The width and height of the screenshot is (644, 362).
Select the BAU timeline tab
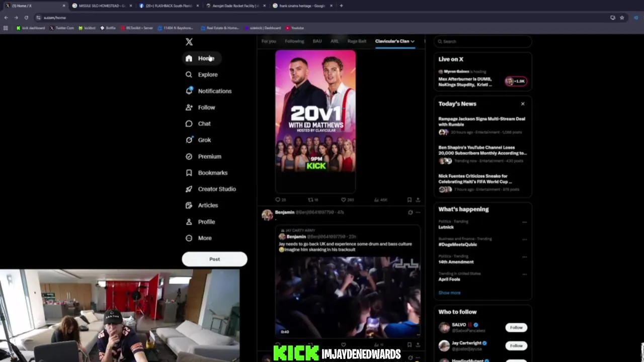[317, 41]
